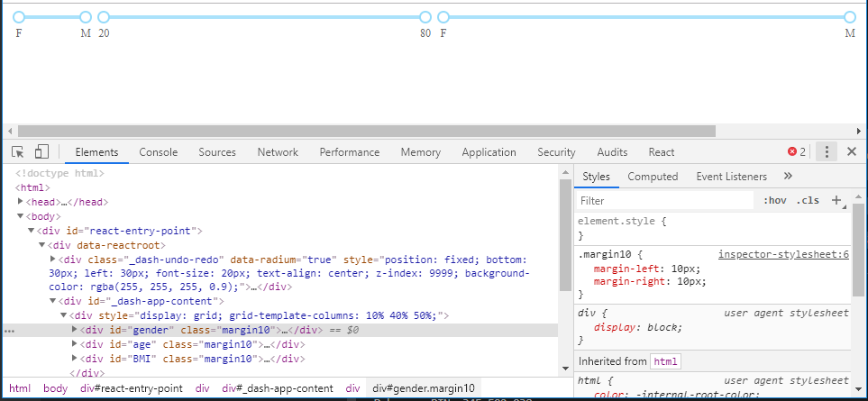868x401 pixels.
Task: Open actions ellipsis beside gender div row
Action: [8, 331]
